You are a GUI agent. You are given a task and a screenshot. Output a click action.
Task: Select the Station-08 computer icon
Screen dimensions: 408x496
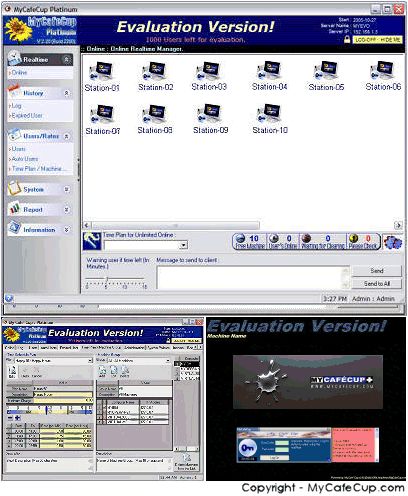click(x=154, y=114)
